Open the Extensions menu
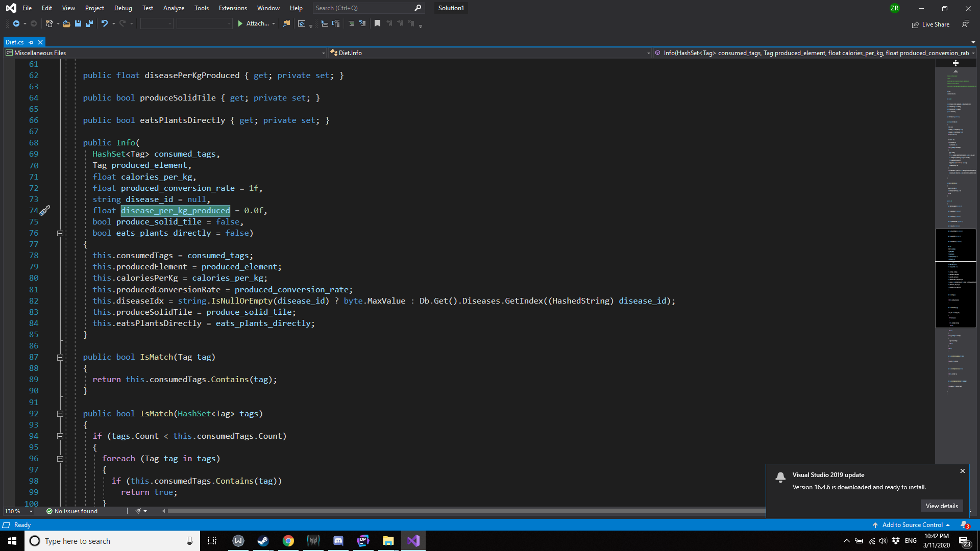Viewport: 980px width, 551px height. click(233, 8)
